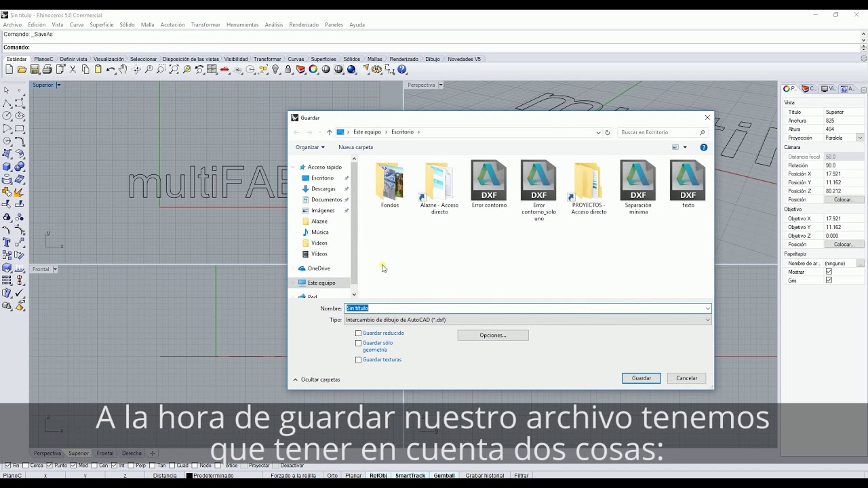Viewport: 868px width, 488px height.
Task: Click Colocar button beside Posición under Cámara
Action: pos(844,200)
